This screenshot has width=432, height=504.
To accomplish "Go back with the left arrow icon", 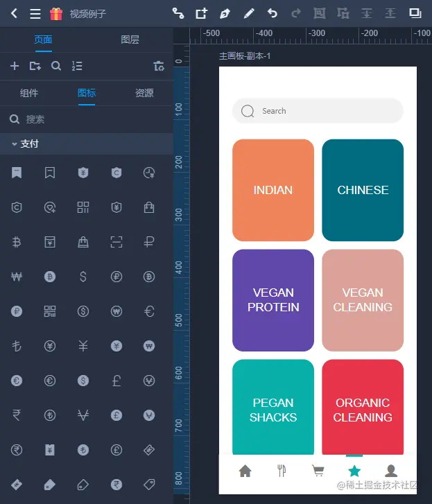I will [14, 13].
